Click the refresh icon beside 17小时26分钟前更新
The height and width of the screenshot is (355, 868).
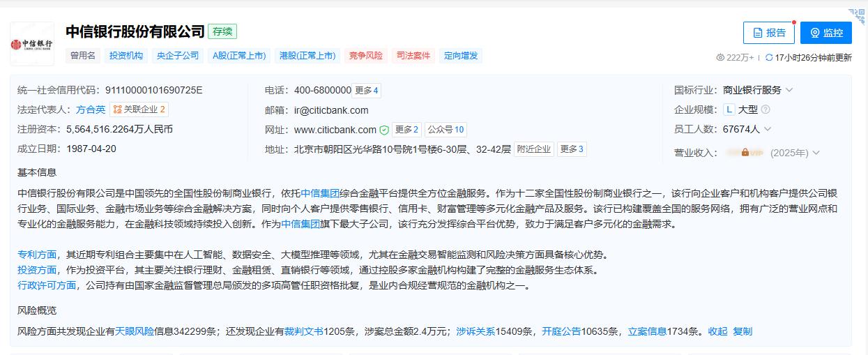(769, 58)
